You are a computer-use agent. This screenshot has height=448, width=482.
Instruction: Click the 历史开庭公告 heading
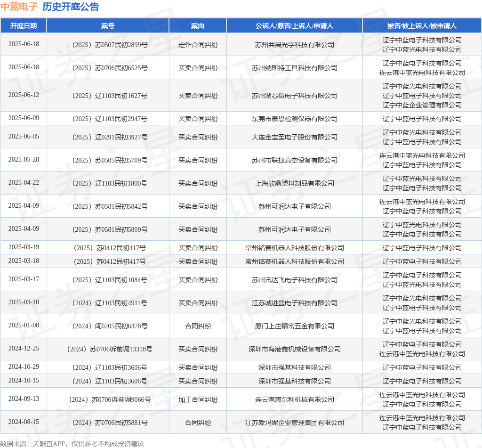tap(71, 7)
